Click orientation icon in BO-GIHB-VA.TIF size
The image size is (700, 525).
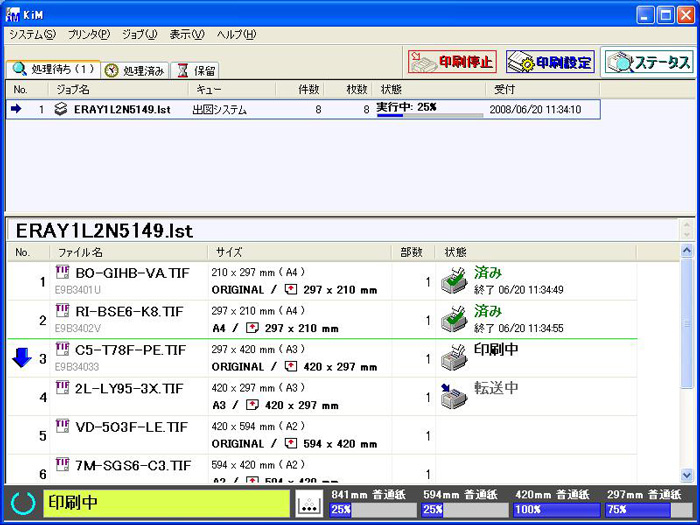pyautogui.click(x=291, y=290)
